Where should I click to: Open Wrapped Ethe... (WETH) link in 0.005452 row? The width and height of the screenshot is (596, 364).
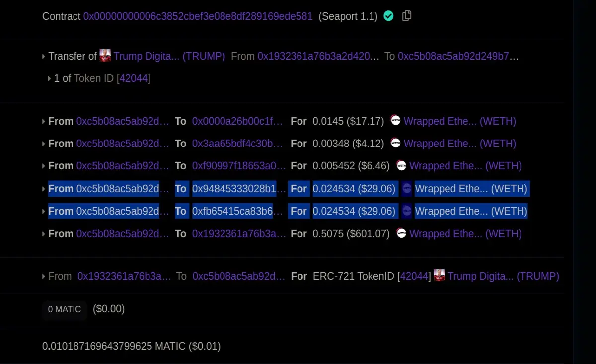[x=465, y=166]
